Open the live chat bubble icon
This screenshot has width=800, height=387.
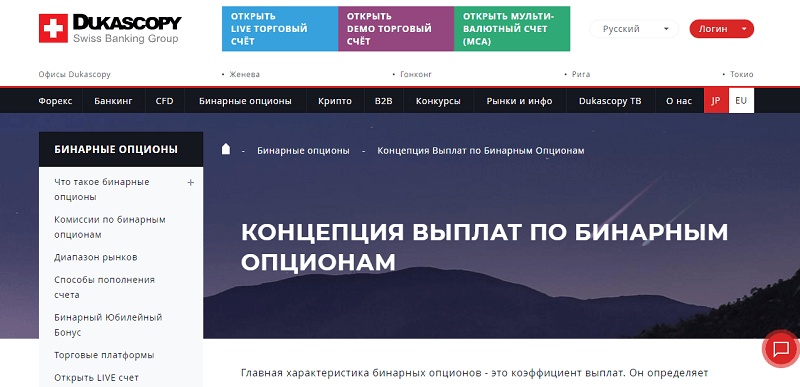point(781,349)
